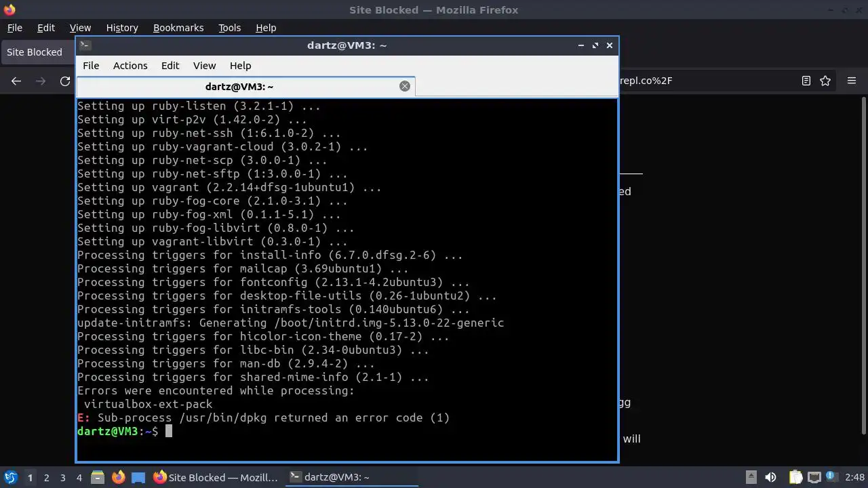Click the Firefox logo in the title bar
868x488 pixels.
9,10
